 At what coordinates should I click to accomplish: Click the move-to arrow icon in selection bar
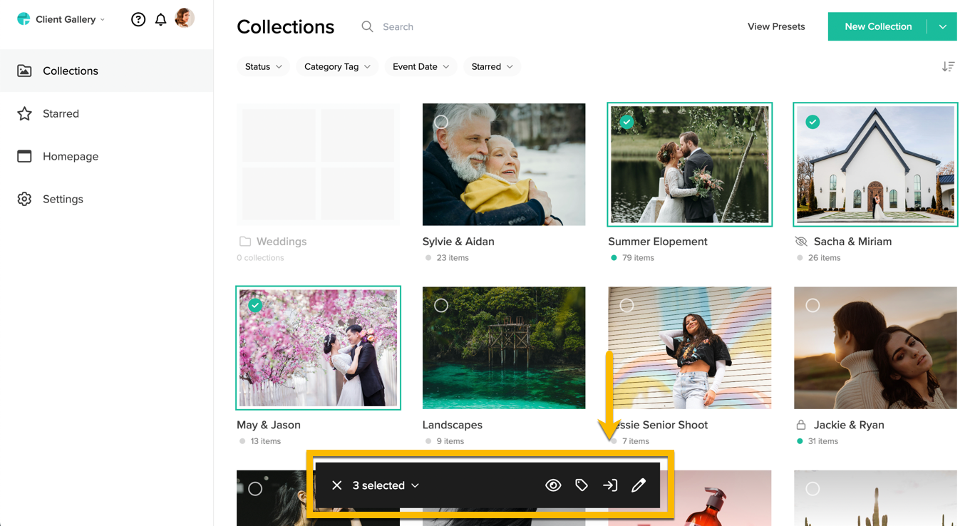(610, 485)
